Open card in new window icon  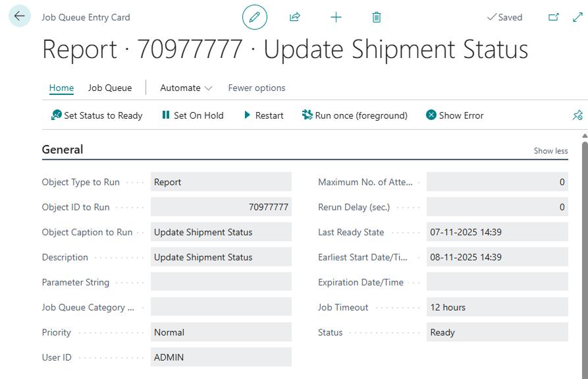click(554, 17)
